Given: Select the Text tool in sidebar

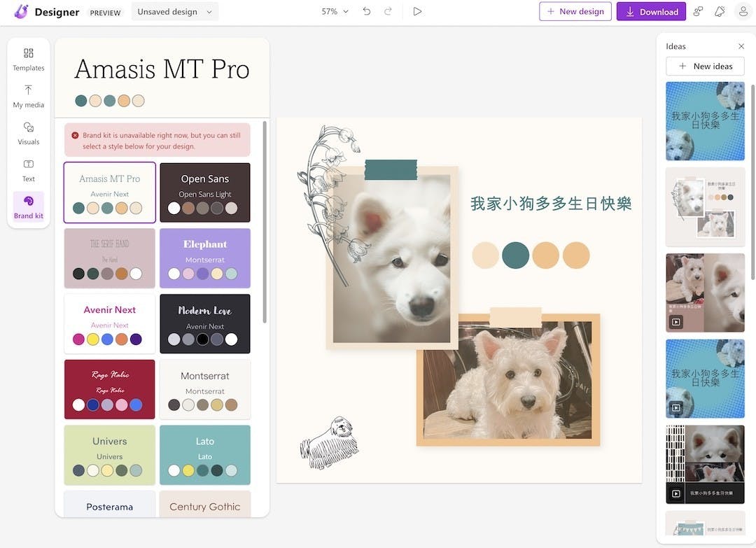Looking at the screenshot, I should click(29, 170).
